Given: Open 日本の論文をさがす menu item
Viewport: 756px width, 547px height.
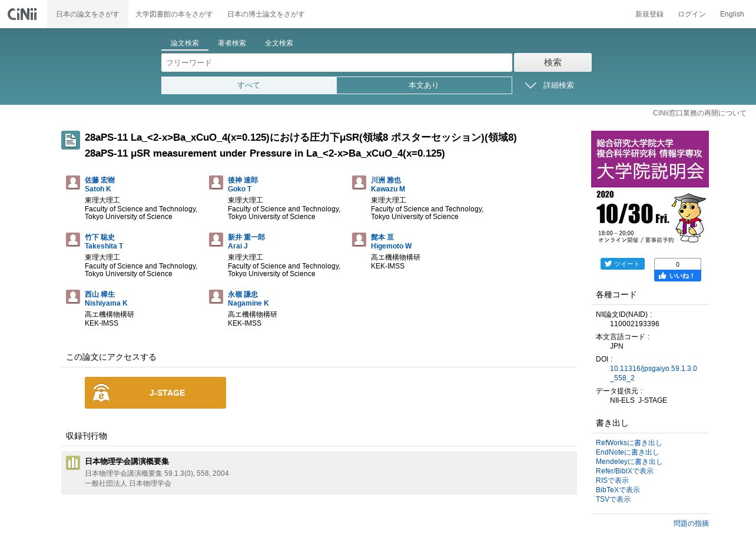Looking at the screenshot, I should click(x=88, y=14).
